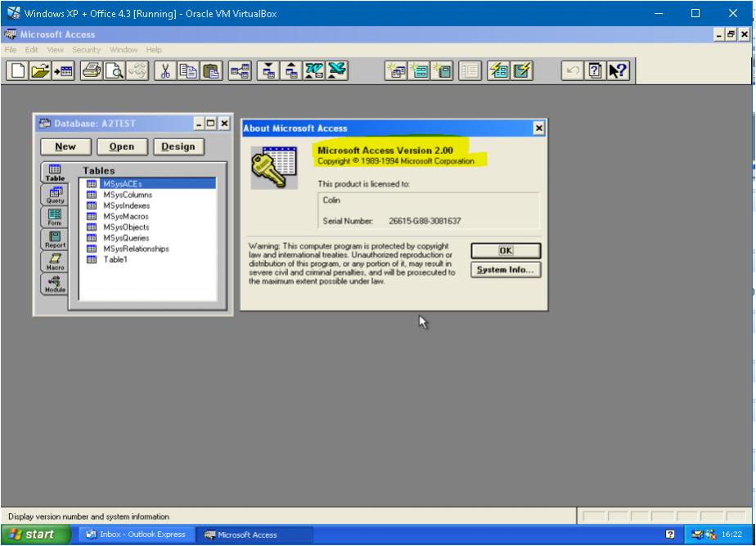Click the Open Database folder icon
This screenshot has width=756, height=546.
(x=40, y=71)
